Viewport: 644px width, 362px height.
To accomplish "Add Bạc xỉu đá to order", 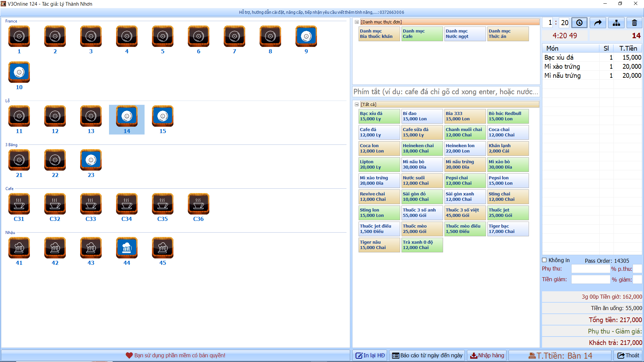I will pos(379,116).
